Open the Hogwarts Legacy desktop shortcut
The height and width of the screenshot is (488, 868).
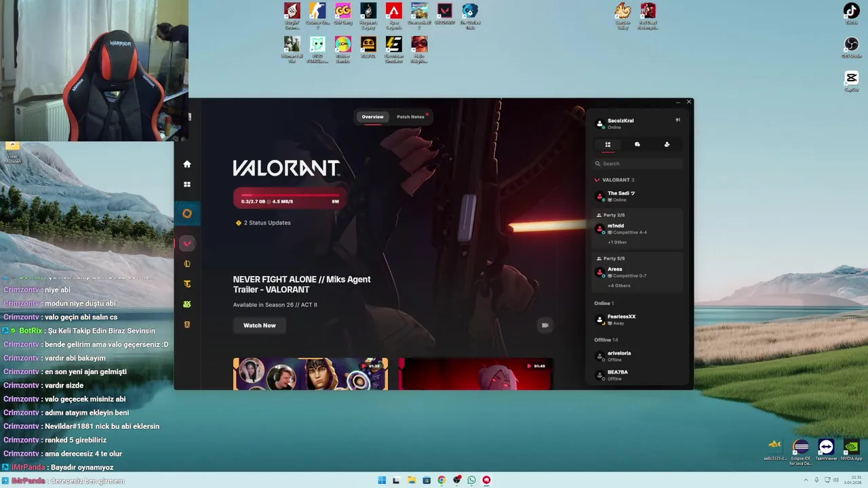368,16
